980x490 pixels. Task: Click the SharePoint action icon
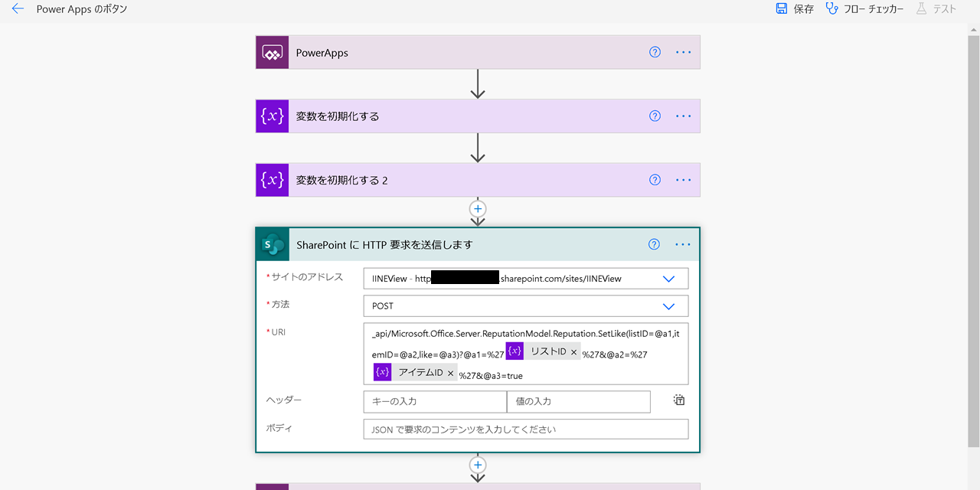(273, 245)
